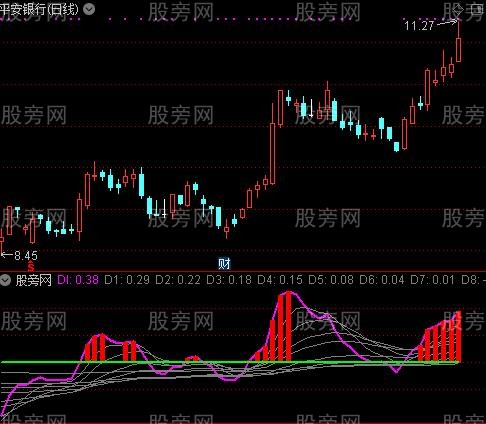Click the 股旁网 indicator name label

[34, 280]
